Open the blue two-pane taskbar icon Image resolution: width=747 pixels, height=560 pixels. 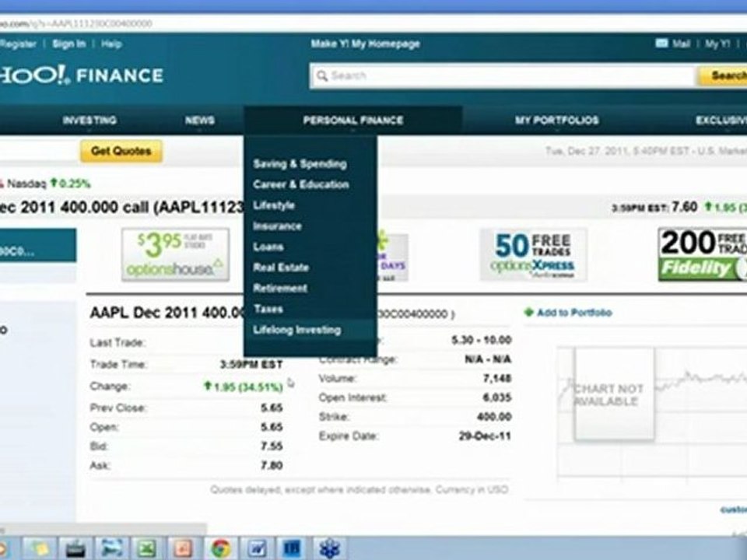292,548
